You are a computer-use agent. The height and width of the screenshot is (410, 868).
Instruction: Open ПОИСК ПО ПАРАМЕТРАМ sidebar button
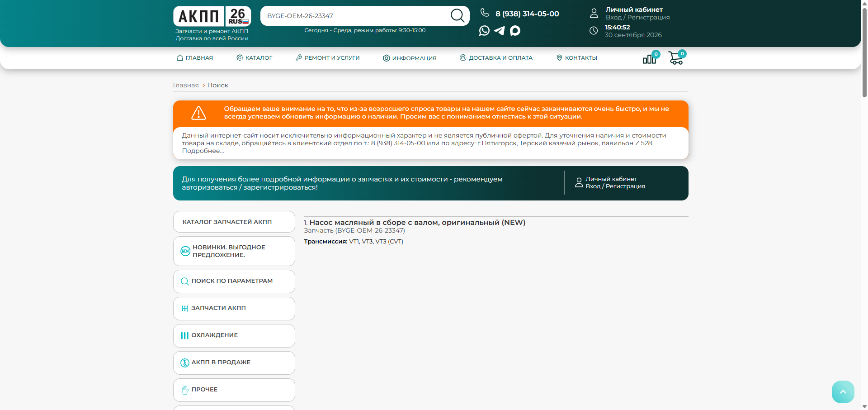[234, 281]
